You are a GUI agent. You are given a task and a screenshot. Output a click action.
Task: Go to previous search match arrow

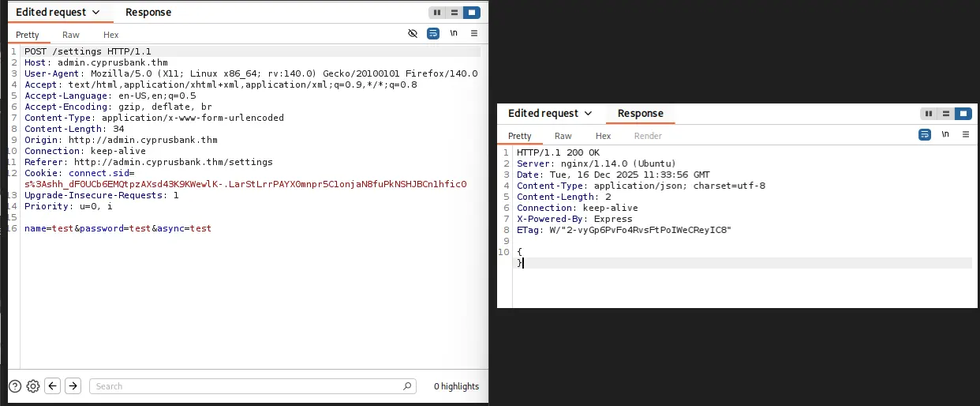[53, 386]
